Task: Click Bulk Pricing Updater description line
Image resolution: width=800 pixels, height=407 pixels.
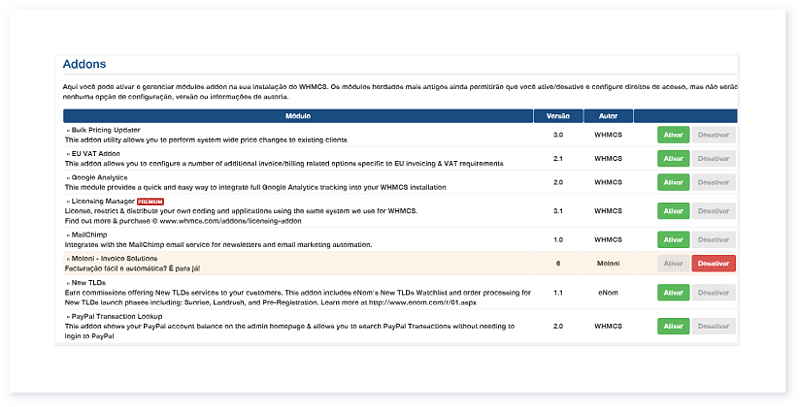Action: tap(206, 140)
